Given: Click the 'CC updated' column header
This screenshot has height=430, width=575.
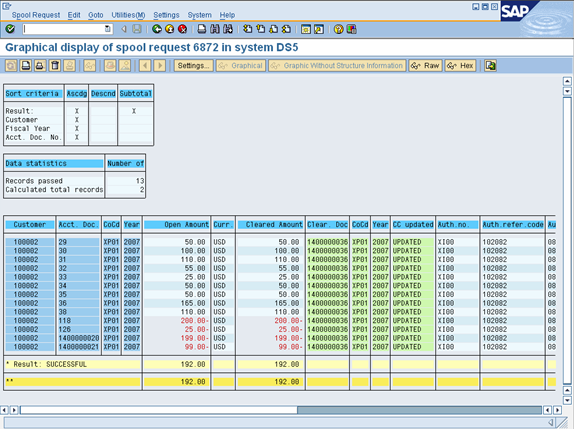Looking at the screenshot, I should pyautogui.click(x=413, y=224).
